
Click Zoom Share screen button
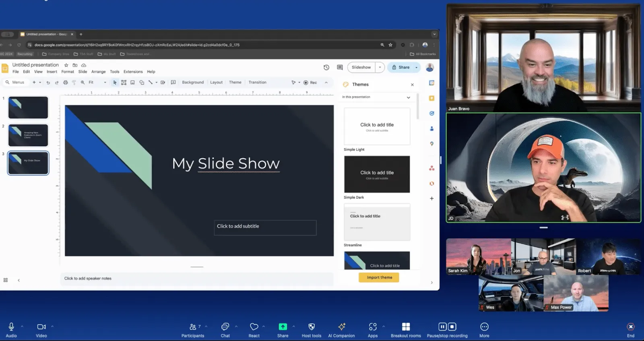pyautogui.click(x=283, y=330)
